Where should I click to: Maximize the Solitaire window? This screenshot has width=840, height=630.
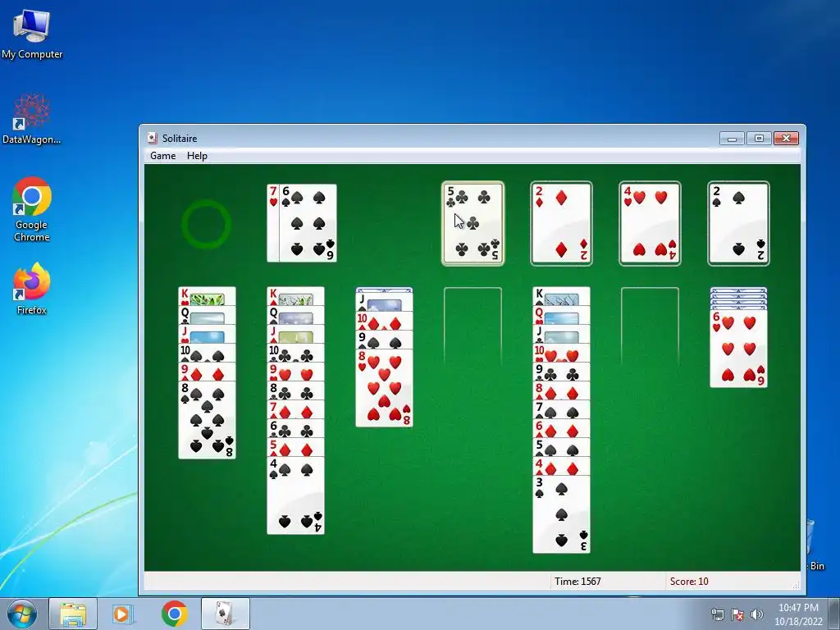click(x=759, y=138)
